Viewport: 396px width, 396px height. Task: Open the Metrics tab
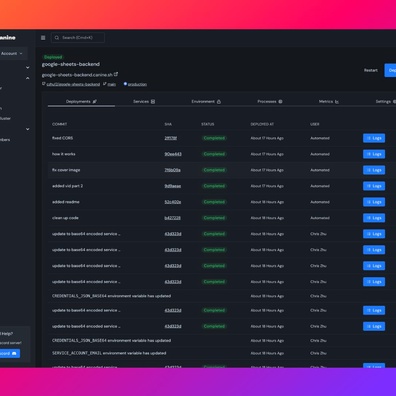point(329,101)
